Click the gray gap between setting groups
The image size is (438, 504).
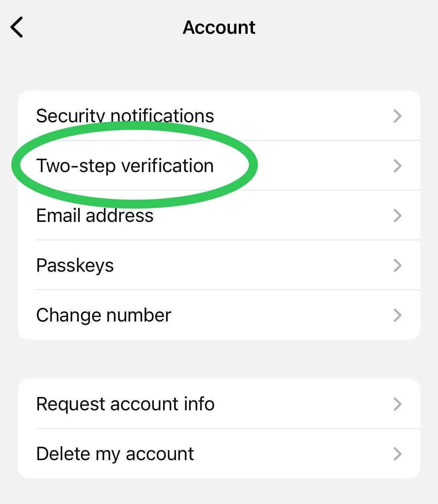click(219, 359)
